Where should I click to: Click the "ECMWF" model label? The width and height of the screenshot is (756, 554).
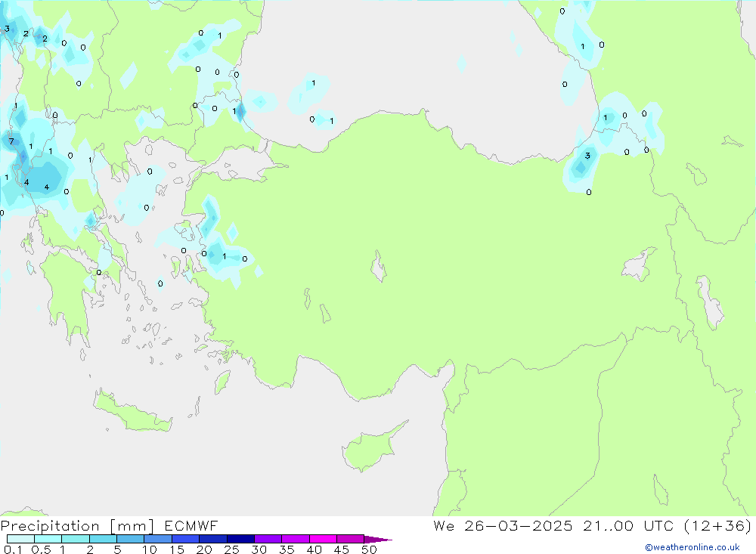pyautogui.click(x=191, y=525)
